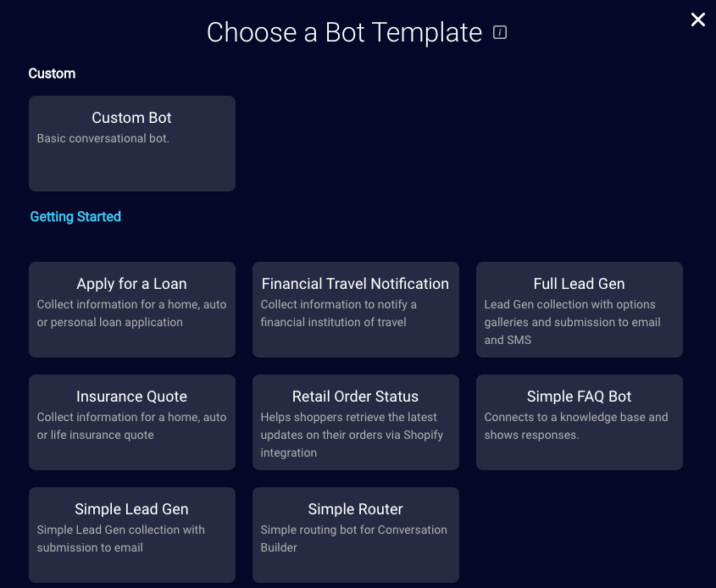This screenshot has width=716, height=588.
Task: Pick the Simple Lead Gen template
Action: [x=132, y=535]
